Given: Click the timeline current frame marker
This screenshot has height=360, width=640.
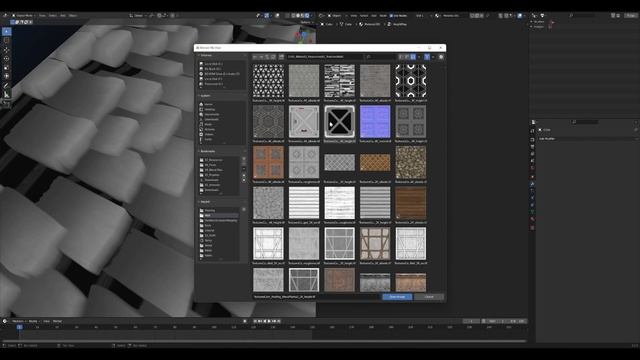Looking at the screenshot, I should pyautogui.click(x=19, y=327).
